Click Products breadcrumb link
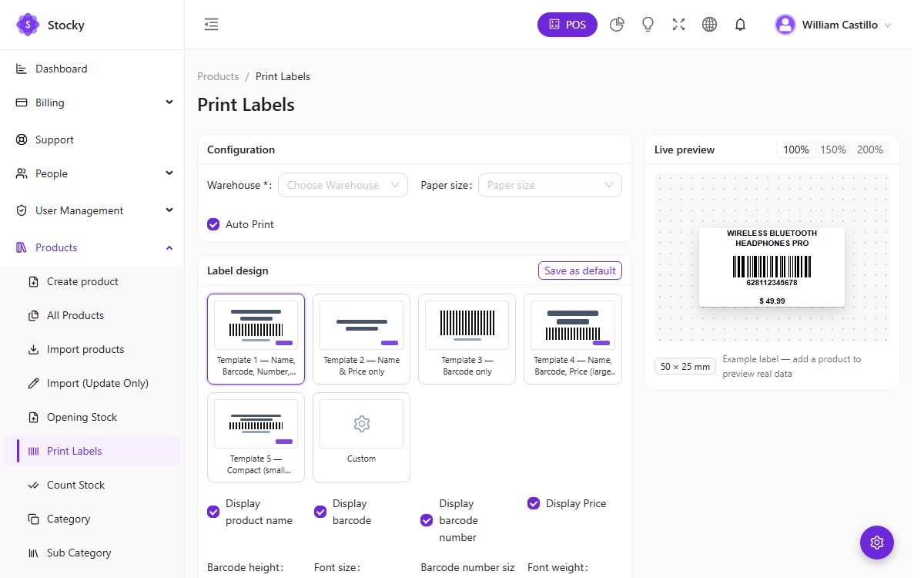This screenshot has height=578, width=924. [218, 76]
